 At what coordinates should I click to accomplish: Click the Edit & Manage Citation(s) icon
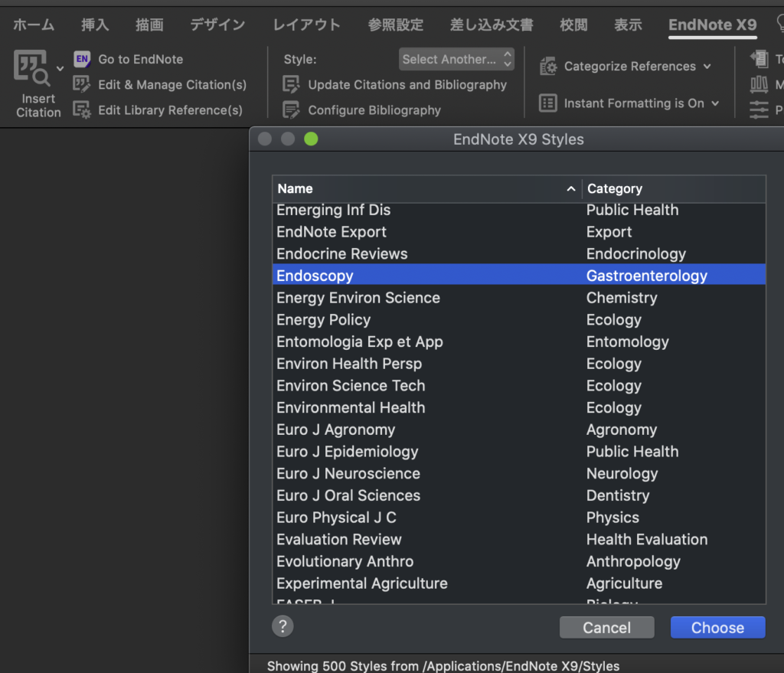pyautogui.click(x=81, y=84)
